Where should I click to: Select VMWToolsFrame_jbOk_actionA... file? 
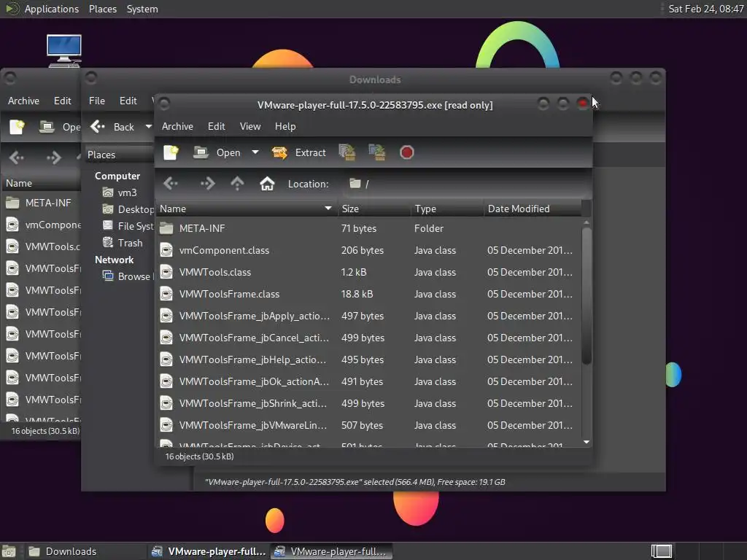coord(369,382)
